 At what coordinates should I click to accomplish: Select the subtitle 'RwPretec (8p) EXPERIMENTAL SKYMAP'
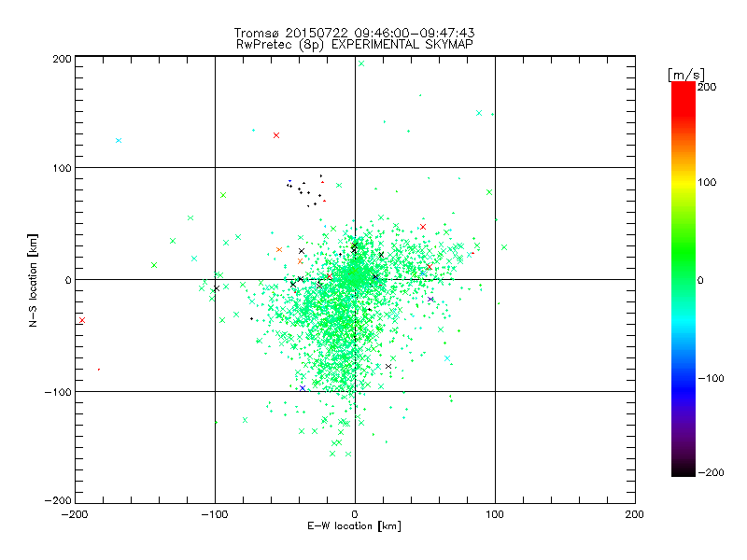coord(355,45)
